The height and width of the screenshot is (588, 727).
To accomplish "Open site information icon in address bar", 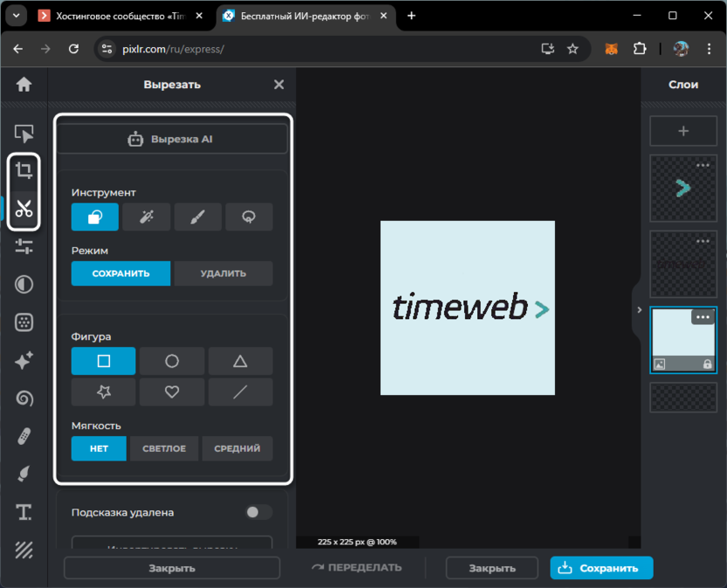I will pyautogui.click(x=107, y=49).
